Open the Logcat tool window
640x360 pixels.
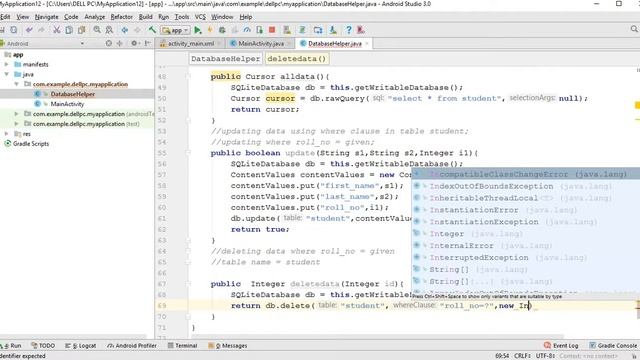(x=81, y=345)
